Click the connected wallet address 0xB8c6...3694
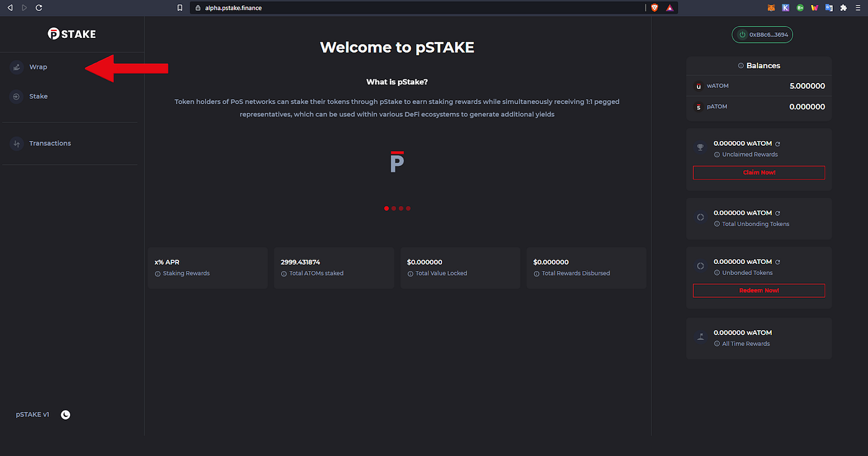The image size is (868, 456). 763,35
